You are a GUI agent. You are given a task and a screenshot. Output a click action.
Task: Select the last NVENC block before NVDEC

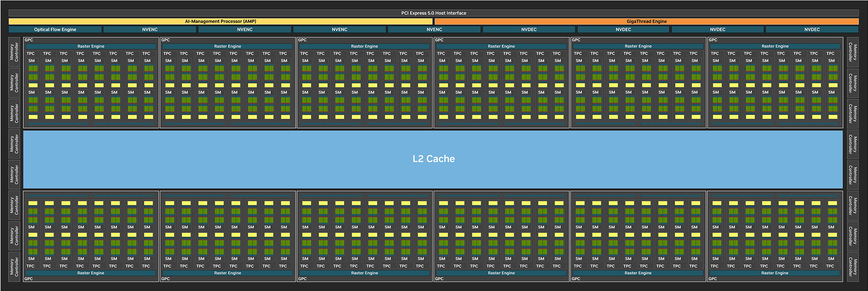[x=434, y=30]
